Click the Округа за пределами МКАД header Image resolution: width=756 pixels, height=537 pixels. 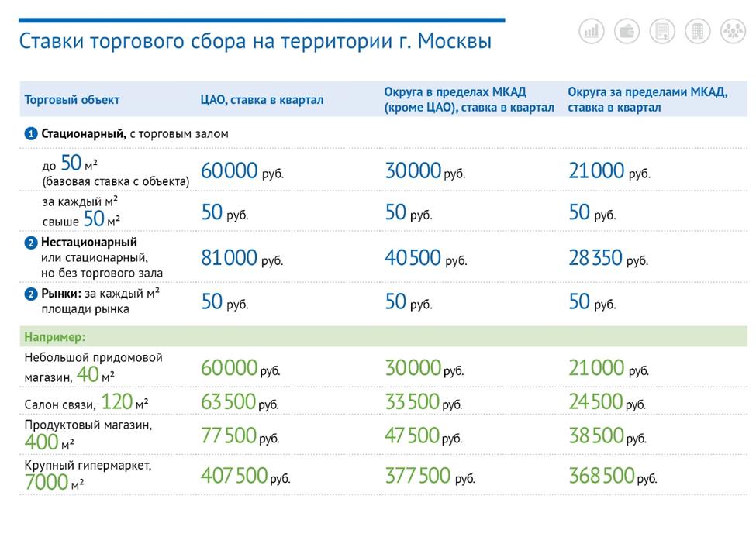(647, 99)
